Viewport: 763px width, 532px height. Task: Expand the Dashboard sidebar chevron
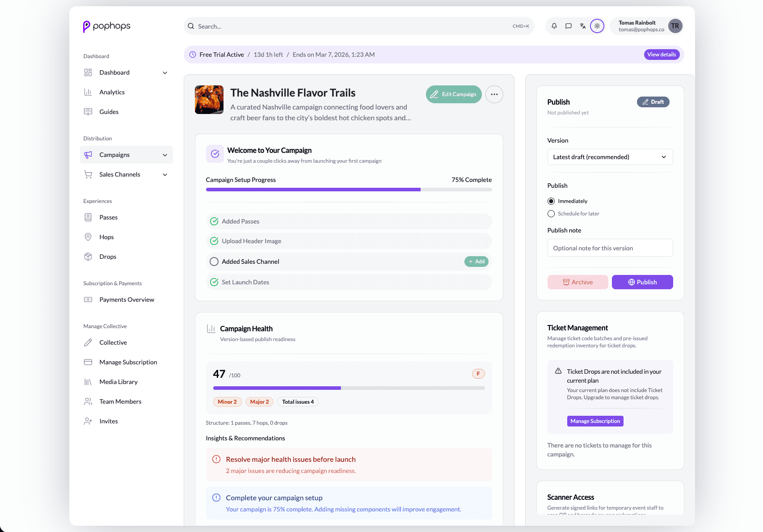pyautogui.click(x=165, y=72)
